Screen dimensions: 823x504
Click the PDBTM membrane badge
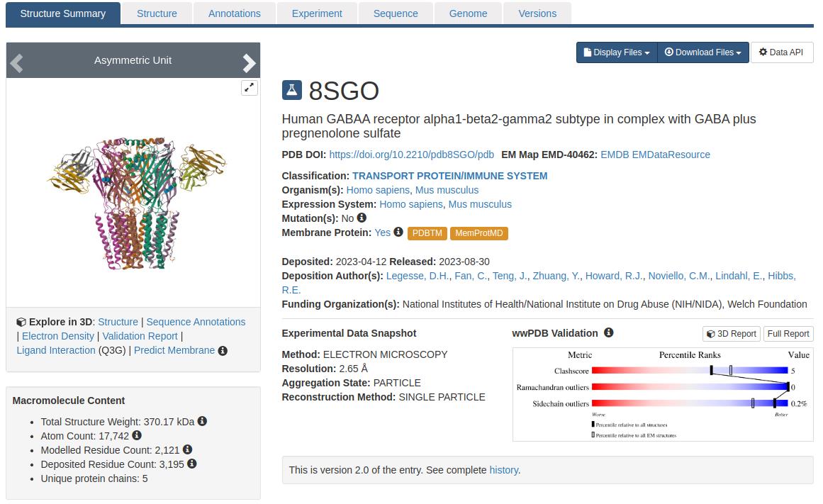pyautogui.click(x=427, y=233)
